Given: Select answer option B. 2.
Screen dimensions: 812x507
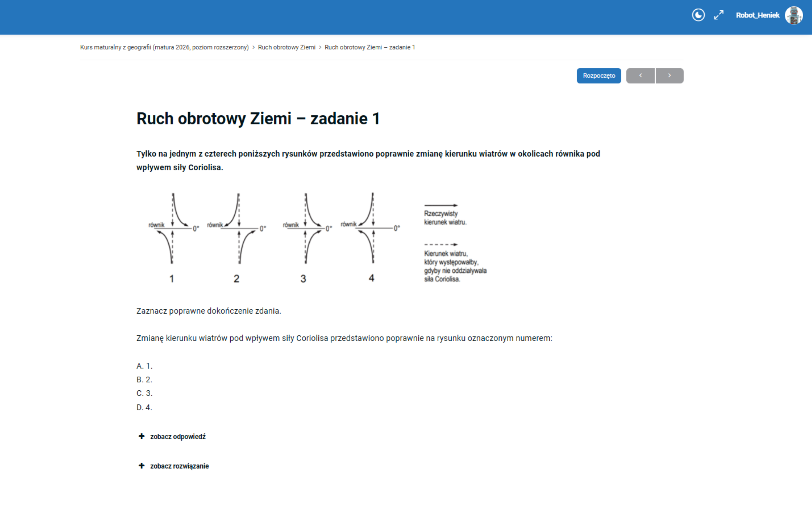Looking at the screenshot, I should point(144,380).
